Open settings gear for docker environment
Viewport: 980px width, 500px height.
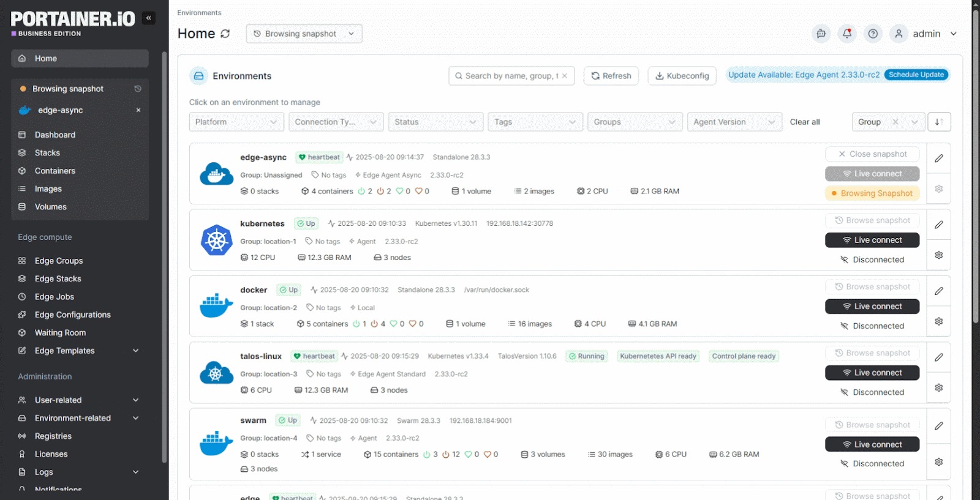coord(939,321)
